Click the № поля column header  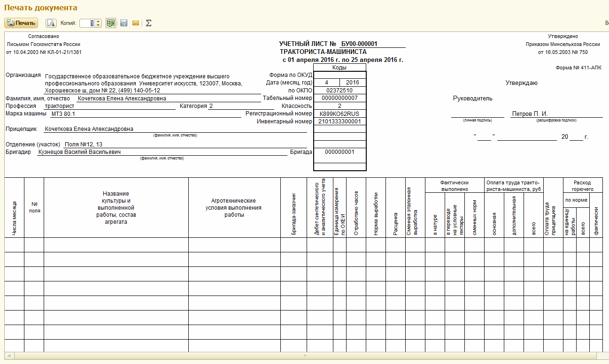pos(34,207)
